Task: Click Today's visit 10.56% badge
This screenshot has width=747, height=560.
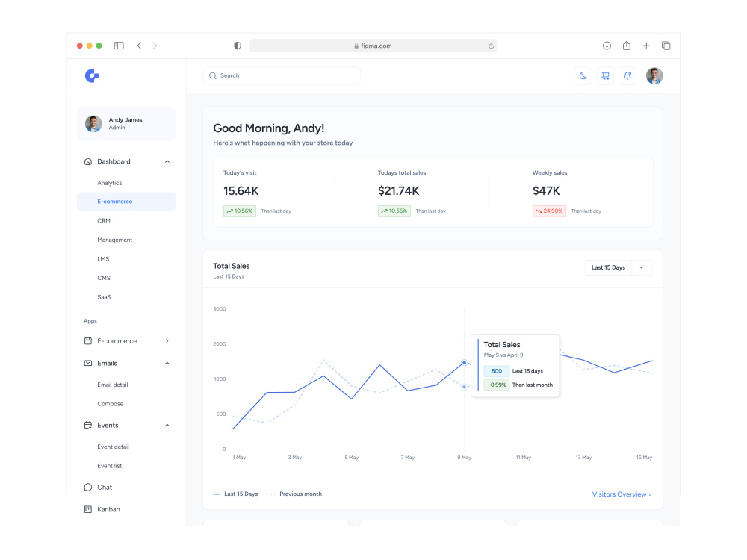Action: tap(240, 211)
